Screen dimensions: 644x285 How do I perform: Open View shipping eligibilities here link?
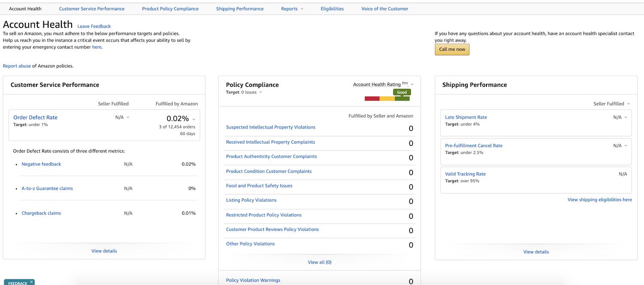pyautogui.click(x=599, y=200)
